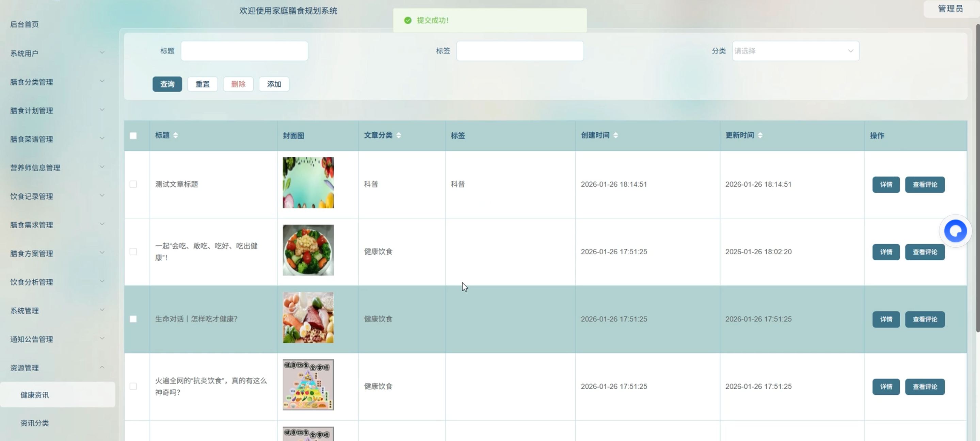Expand the 膳食分类管理 sidebar menu
980x441 pixels.
click(57, 82)
